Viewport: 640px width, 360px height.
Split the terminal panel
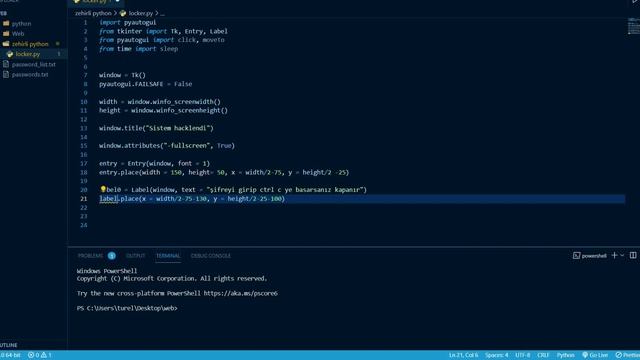[633, 256]
